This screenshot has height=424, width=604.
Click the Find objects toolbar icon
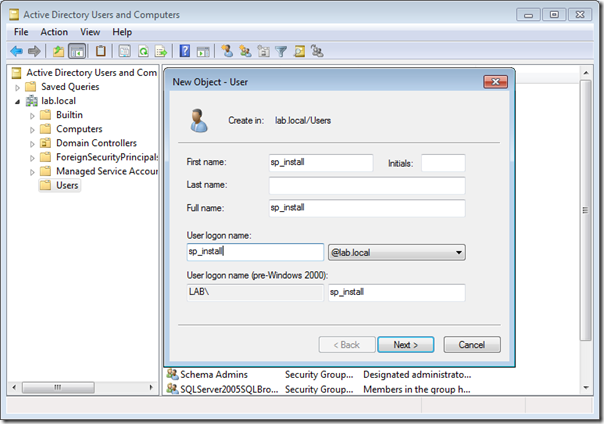(299, 51)
